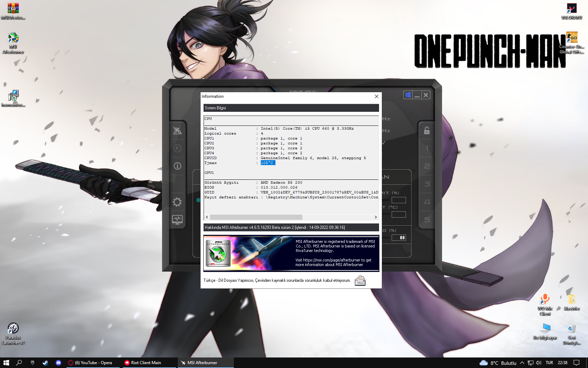Click the translator email envelope icon
This screenshot has height=368, width=588.
[x=360, y=280]
